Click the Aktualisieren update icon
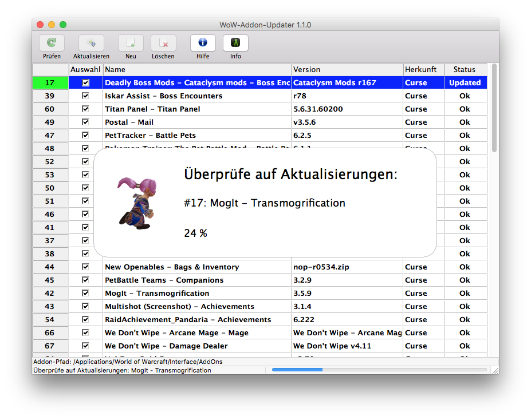The width and height of the screenshot is (531, 420). pyautogui.click(x=91, y=43)
